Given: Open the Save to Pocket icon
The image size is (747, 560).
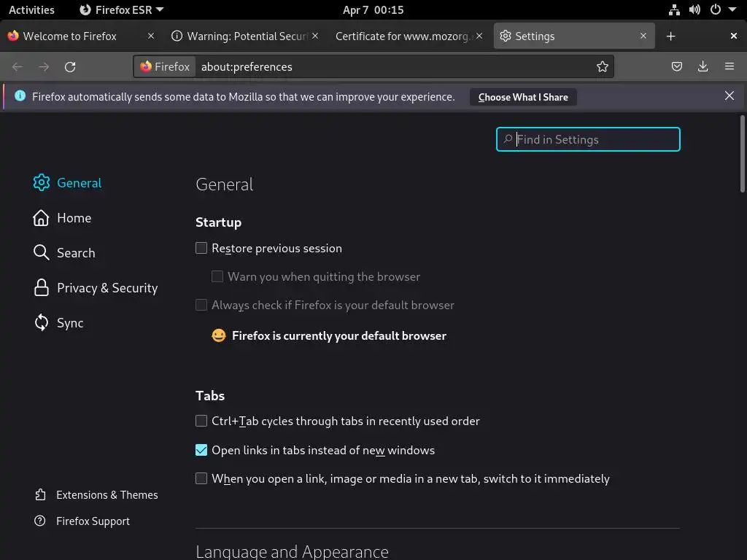Looking at the screenshot, I should coord(677,67).
